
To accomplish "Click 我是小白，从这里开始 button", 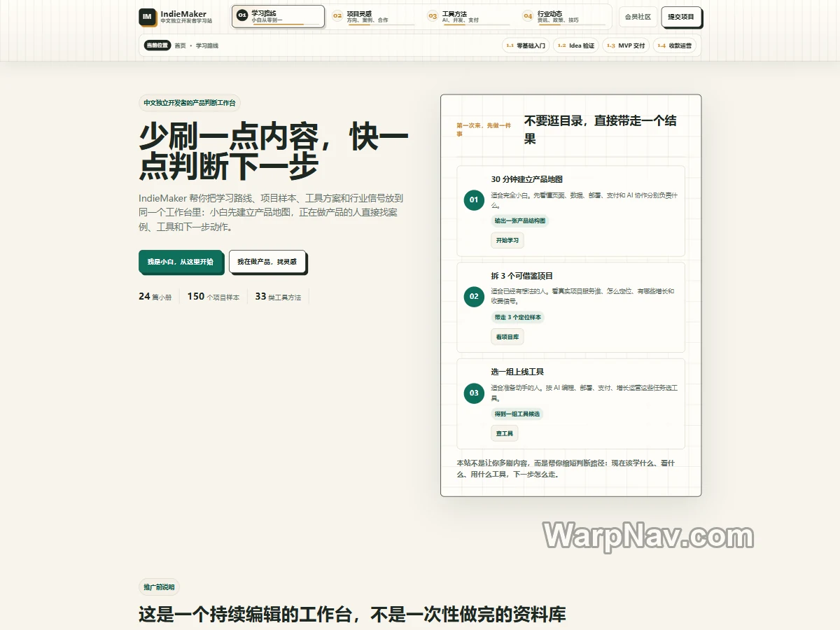I will [x=181, y=261].
